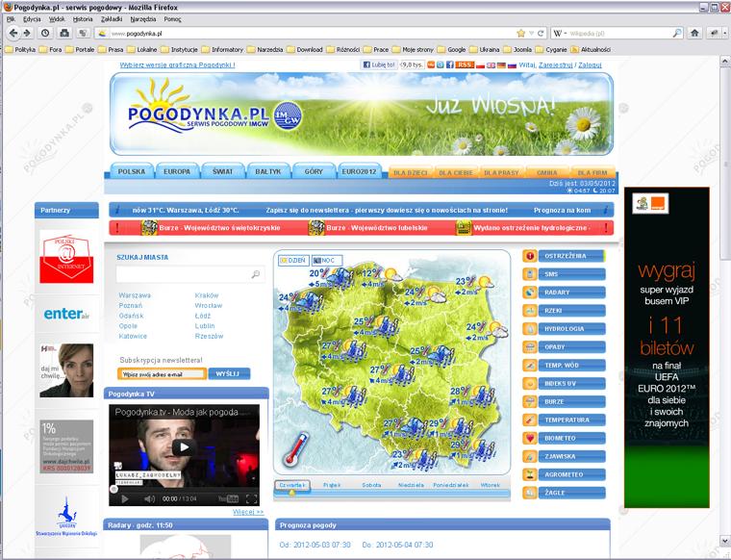Click the AGROMETEO plant icon
Image resolution: width=731 pixels, height=560 pixels.
click(530, 474)
